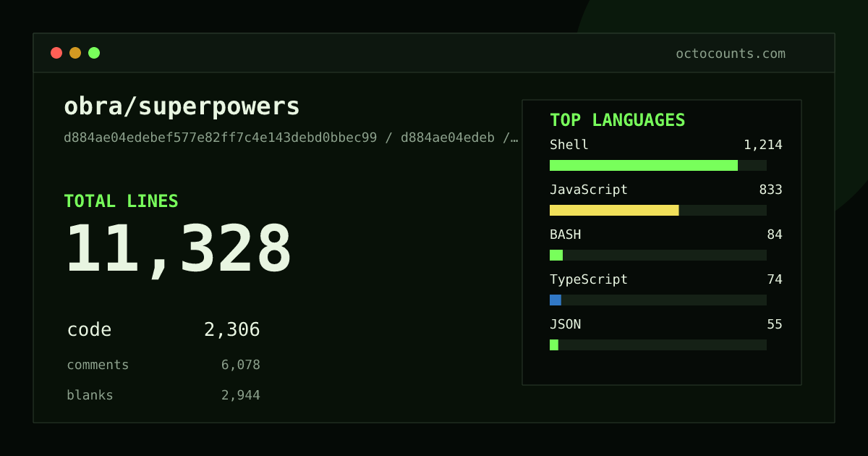Select the code row label
The height and width of the screenshot is (456, 868).
[x=89, y=330]
